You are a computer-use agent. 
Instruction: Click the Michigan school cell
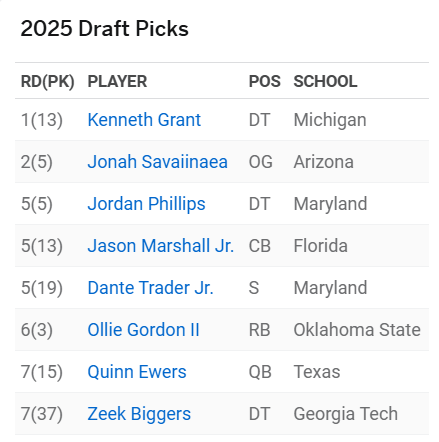point(330,120)
